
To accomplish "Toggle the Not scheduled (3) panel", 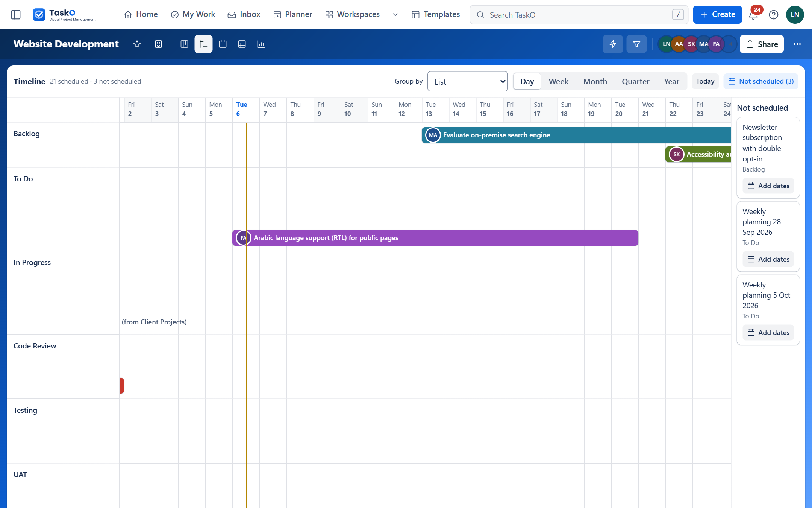I will point(761,81).
